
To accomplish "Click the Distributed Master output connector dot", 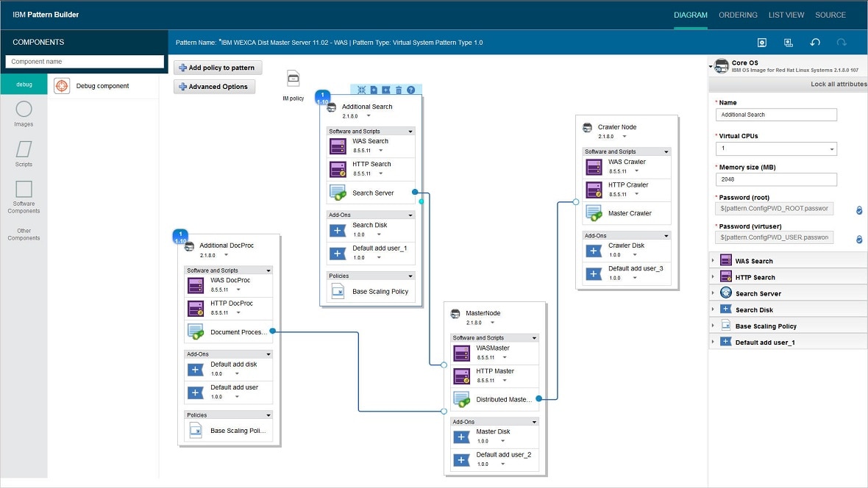I will 538,398.
